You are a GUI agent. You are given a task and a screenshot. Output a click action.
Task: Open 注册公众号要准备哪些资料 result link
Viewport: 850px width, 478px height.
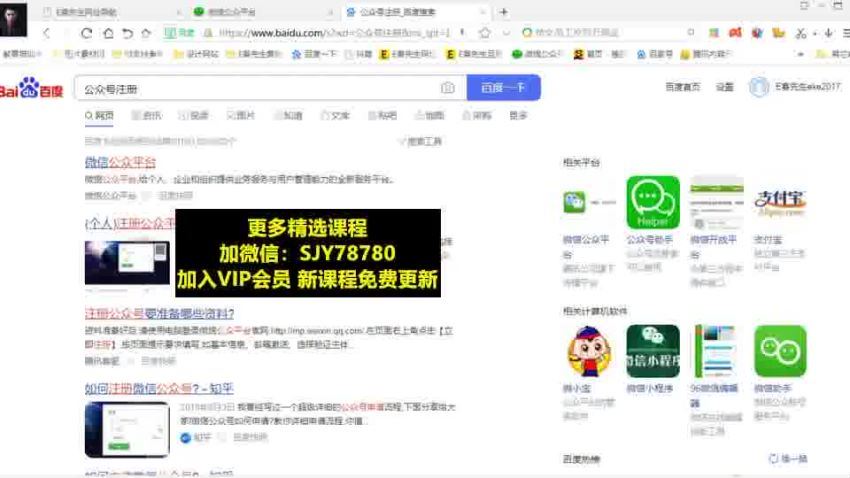point(159,313)
